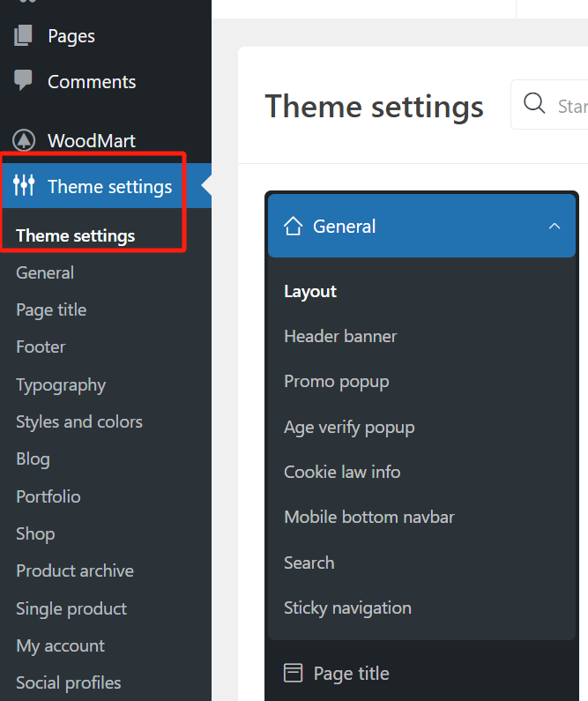
Task: Click the WoodMart tree logo icon
Action: point(24,140)
